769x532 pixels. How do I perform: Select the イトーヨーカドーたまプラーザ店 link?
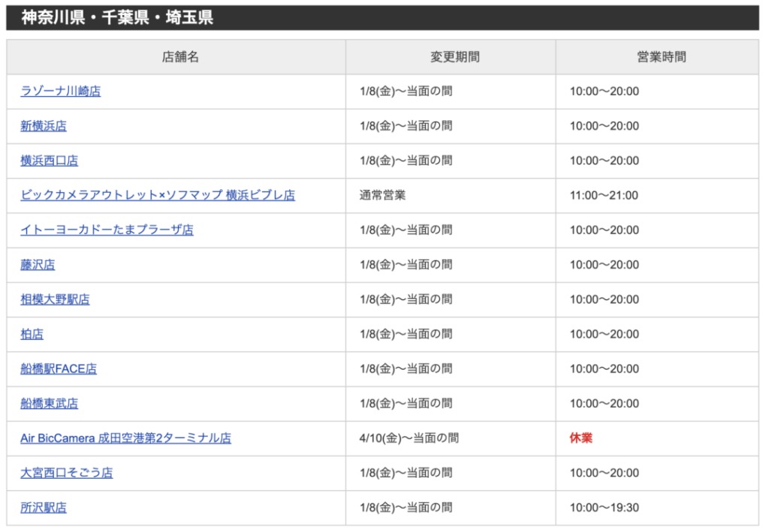(x=107, y=230)
